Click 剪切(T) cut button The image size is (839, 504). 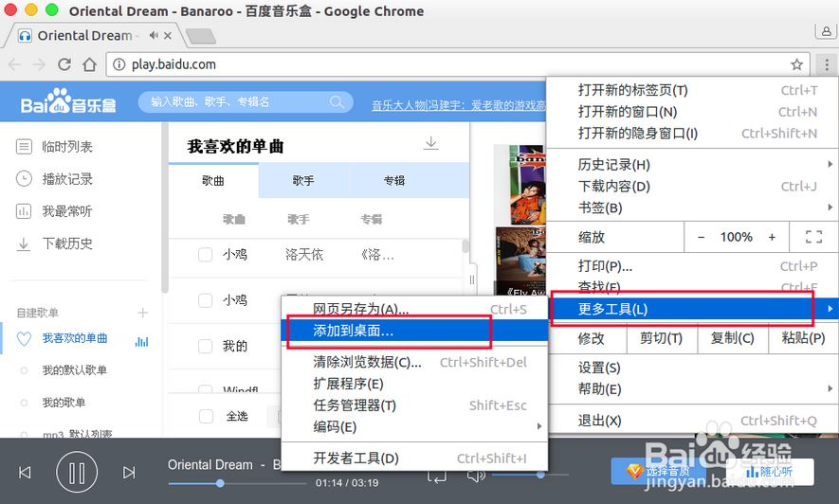point(662,338)
